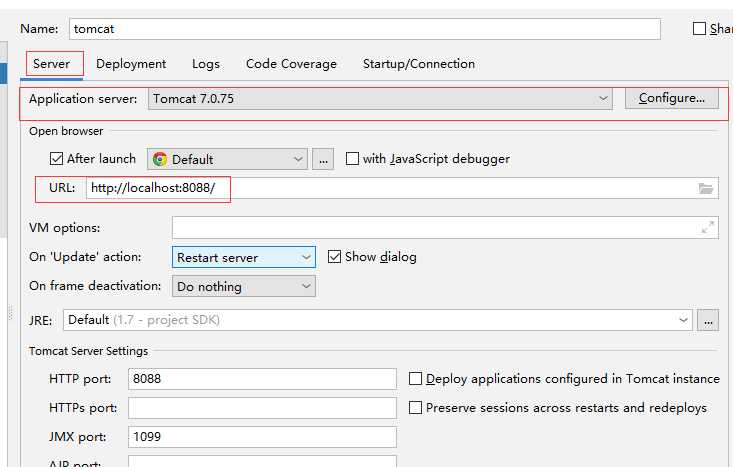Switch to the Code Coverage tab
Viewport: 733px width, 467px height.
[291, 64]
